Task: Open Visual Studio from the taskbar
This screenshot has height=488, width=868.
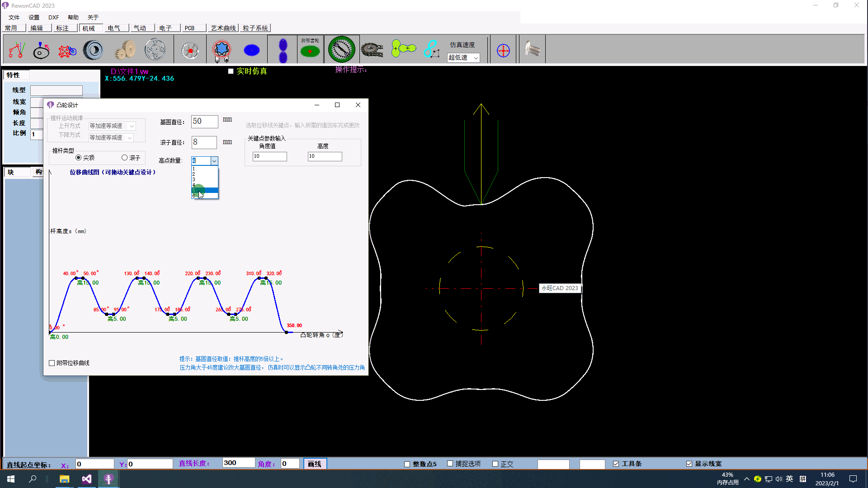Action: [87, 479]
